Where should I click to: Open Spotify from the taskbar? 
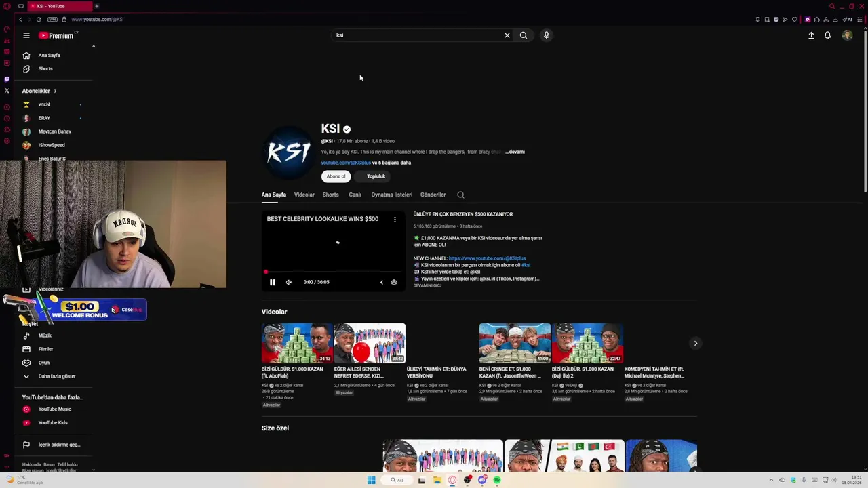pos(497,480)
